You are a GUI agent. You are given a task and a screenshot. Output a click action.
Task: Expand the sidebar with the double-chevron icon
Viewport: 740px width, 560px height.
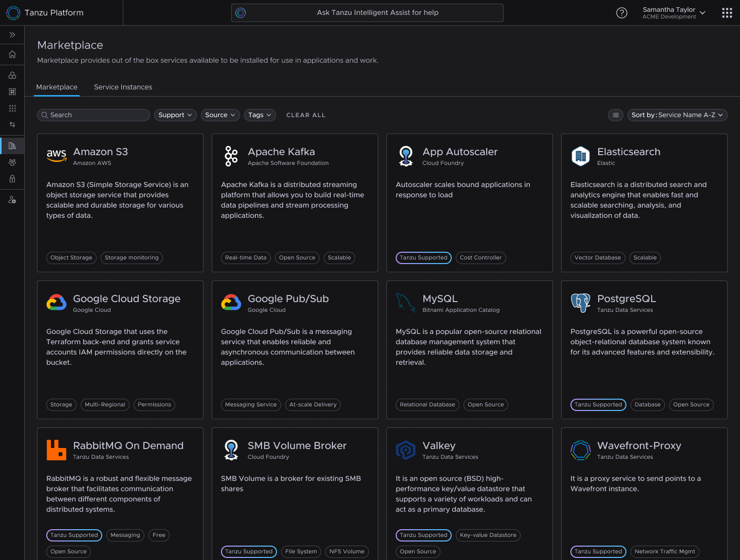coord(12,35)
